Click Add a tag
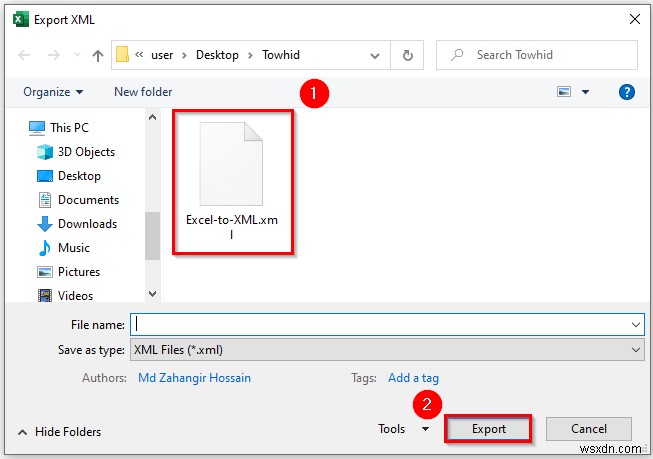The image size is (653, 459). tap(413, 378)
